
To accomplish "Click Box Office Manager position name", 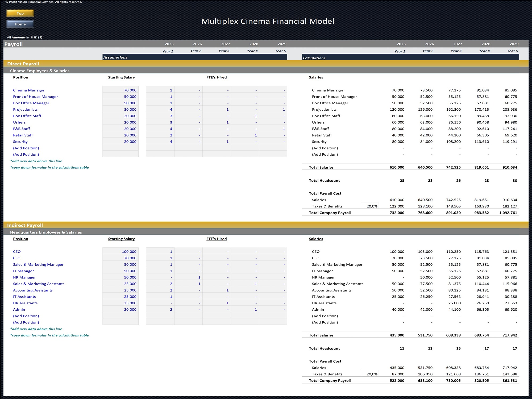I will pyautogui.click(x=31, y=103).
